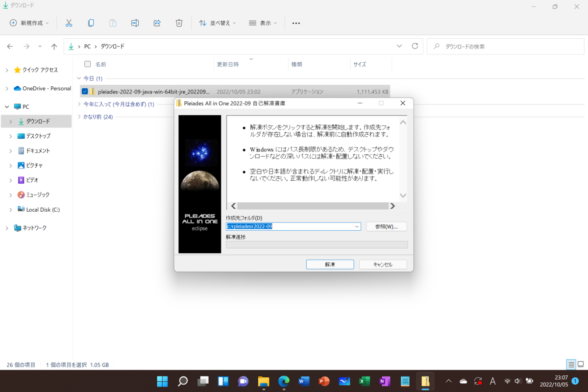Launch OneNote from taskbar
Screen dimensions: 588x392
point(385,381)
